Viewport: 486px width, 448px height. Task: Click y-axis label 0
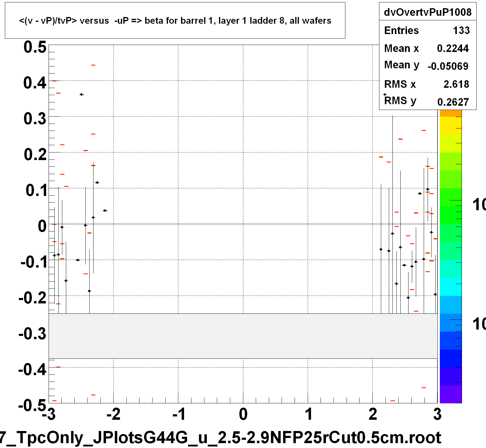[42, 226]
